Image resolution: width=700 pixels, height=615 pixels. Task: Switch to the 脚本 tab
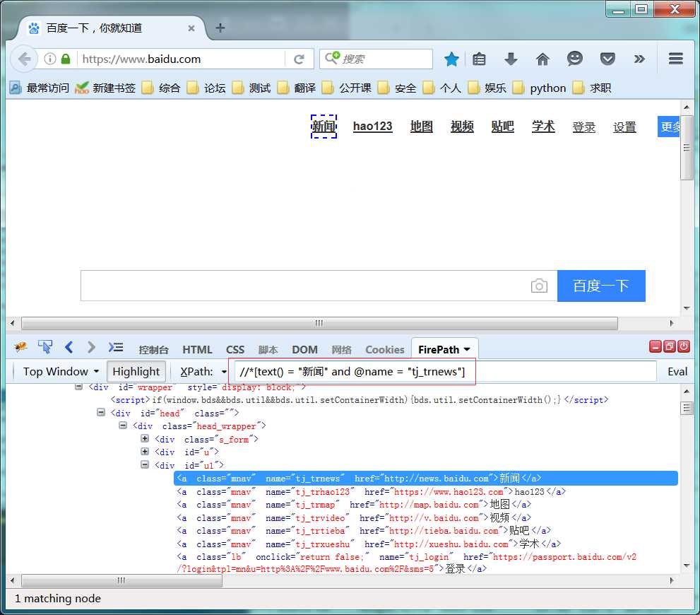268,350
